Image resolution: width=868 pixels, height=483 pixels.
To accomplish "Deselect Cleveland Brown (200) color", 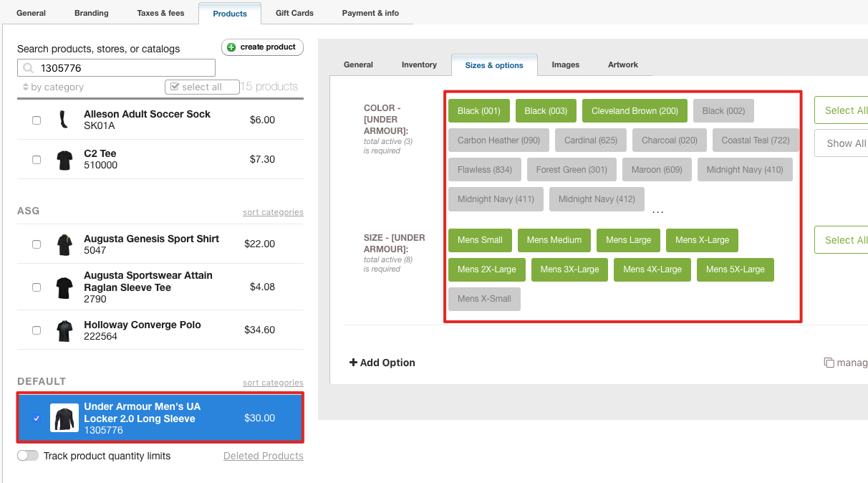I will (635, 111).
